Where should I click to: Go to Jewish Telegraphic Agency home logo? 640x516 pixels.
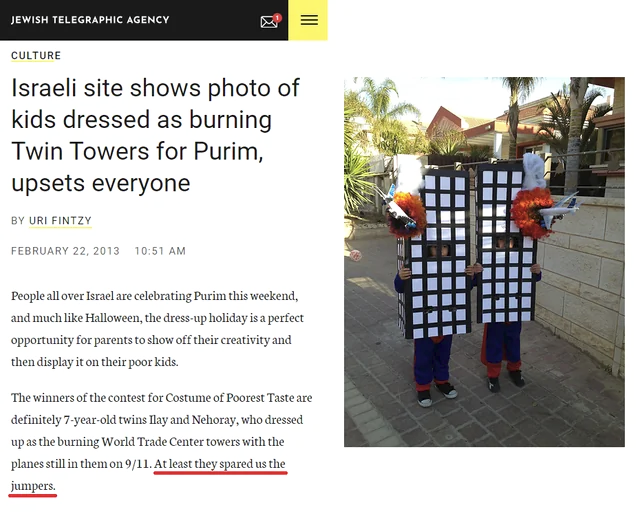click(x=90, y=20)
